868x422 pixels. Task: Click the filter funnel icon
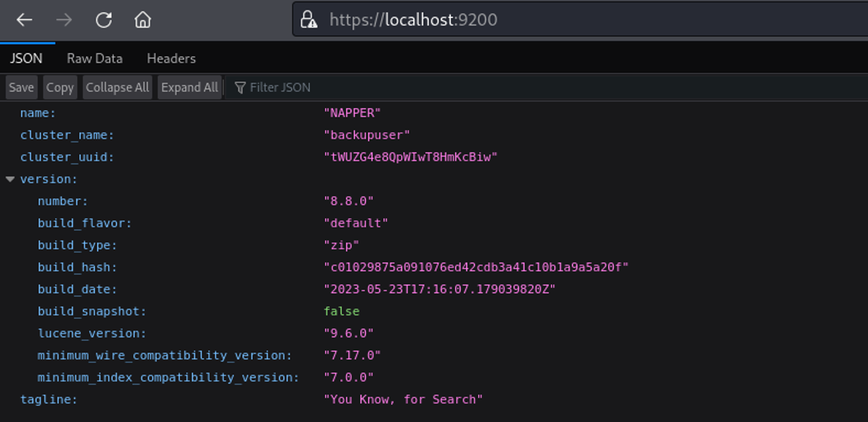[240, 88]
